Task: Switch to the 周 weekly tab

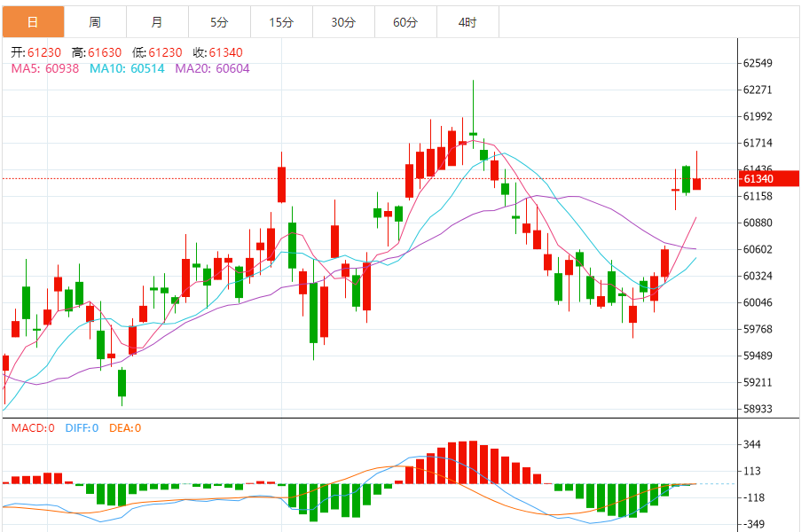Action: [95, 22]
